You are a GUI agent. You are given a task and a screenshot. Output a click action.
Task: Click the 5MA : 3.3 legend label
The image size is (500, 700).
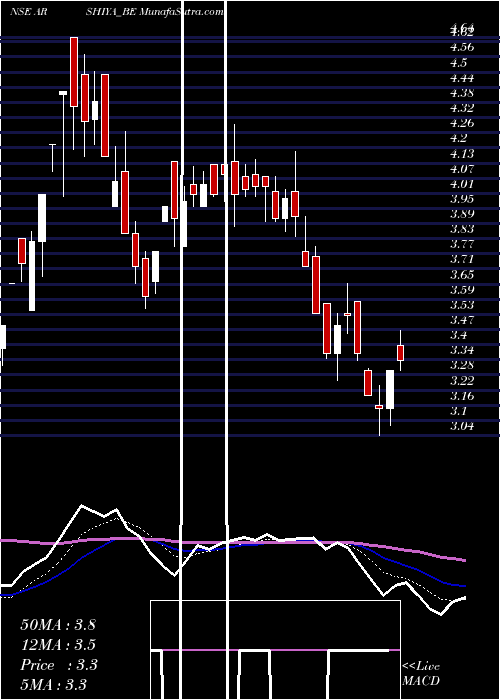[54, 684]
